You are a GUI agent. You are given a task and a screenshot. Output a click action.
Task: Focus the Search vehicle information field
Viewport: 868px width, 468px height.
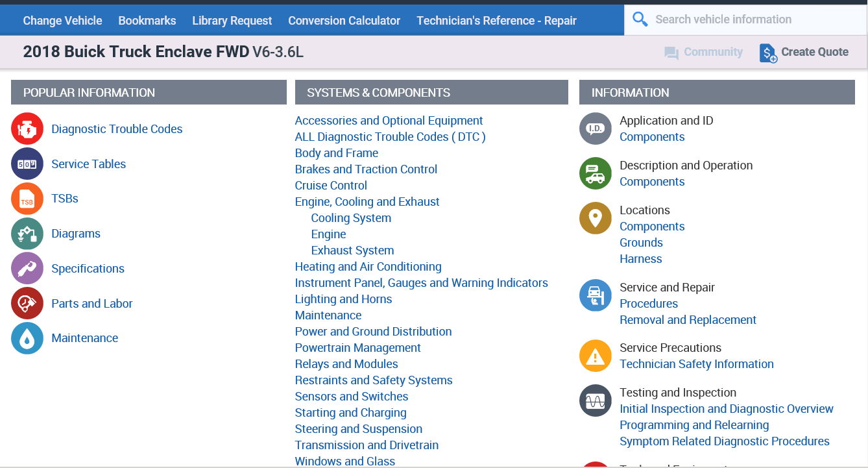coord(746,19)
